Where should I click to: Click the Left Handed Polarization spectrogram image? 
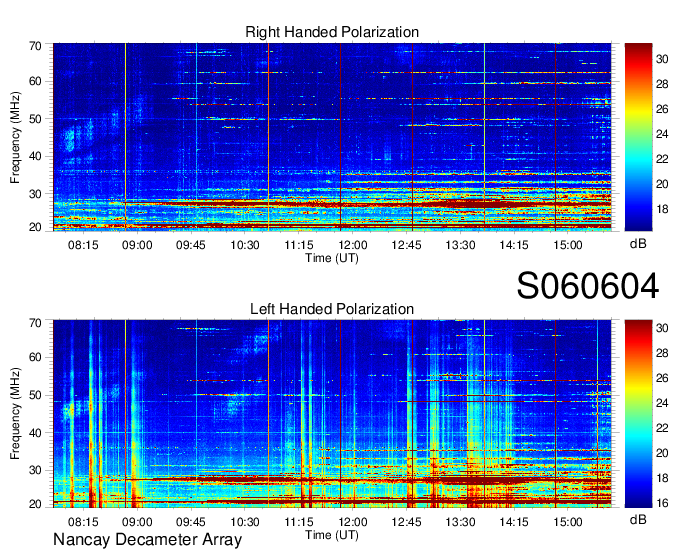332,414
